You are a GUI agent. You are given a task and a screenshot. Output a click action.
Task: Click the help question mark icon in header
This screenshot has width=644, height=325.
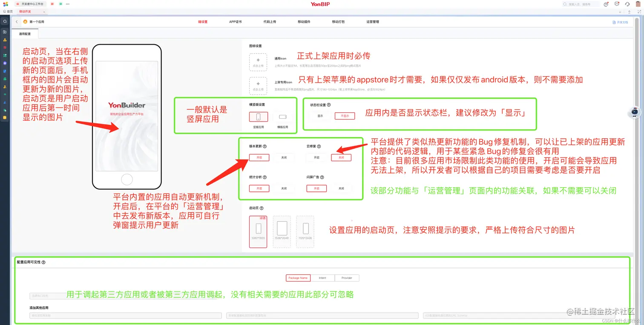606,4
